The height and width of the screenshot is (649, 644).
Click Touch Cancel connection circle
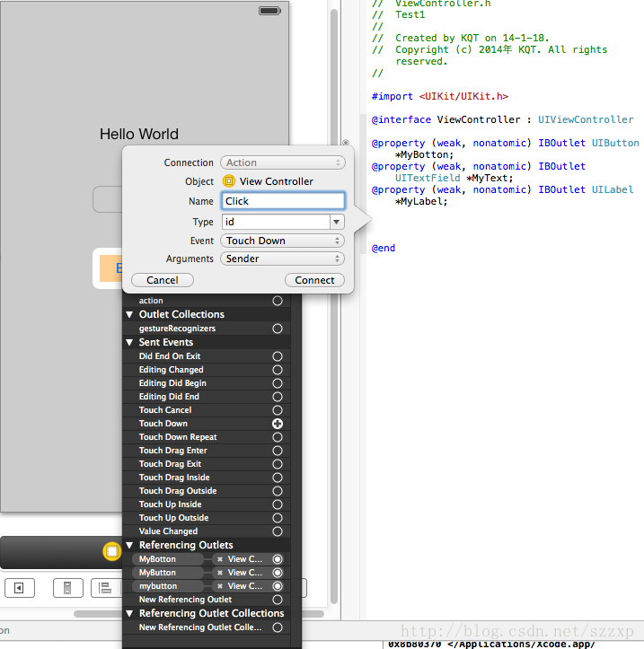278,410
